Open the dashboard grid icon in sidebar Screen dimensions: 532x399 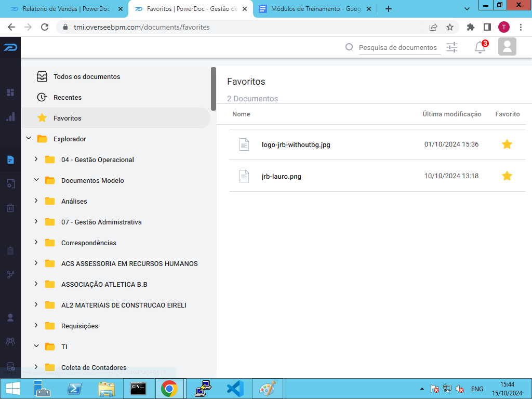(10, 92)
